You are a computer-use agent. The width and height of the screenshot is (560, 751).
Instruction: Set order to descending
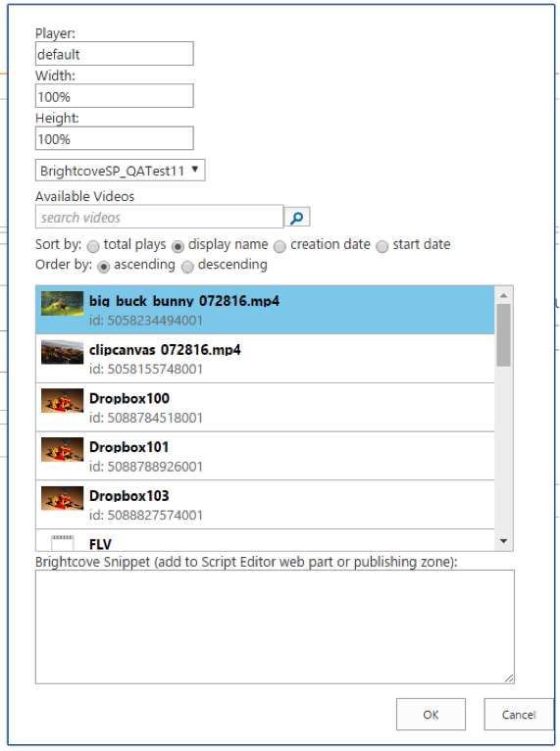pos(187,267)
